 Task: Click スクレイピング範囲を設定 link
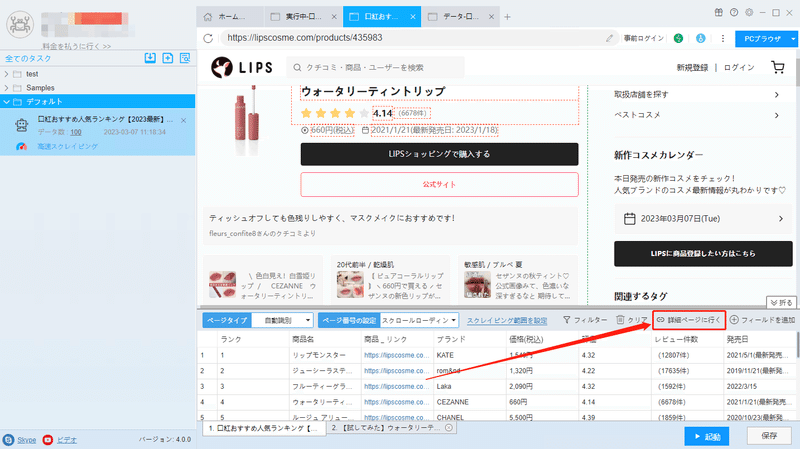point(507,320)
